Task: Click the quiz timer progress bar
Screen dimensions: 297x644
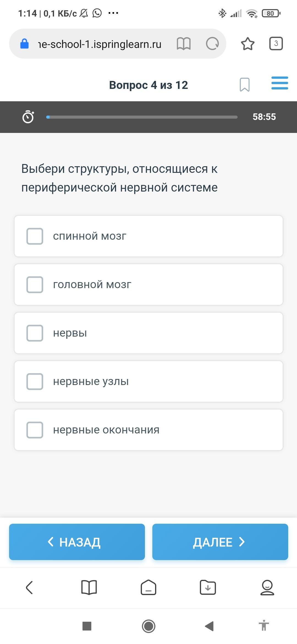Action: [142, 117]
